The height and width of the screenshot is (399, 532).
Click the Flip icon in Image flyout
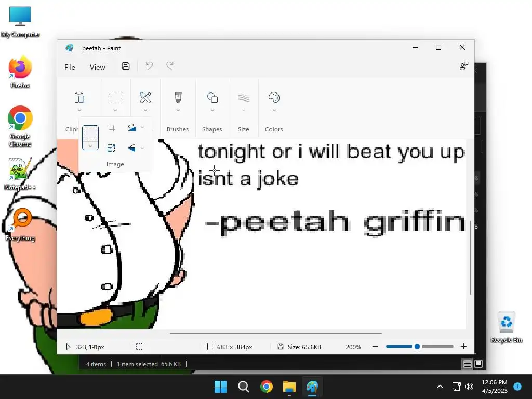coord(132,148)
